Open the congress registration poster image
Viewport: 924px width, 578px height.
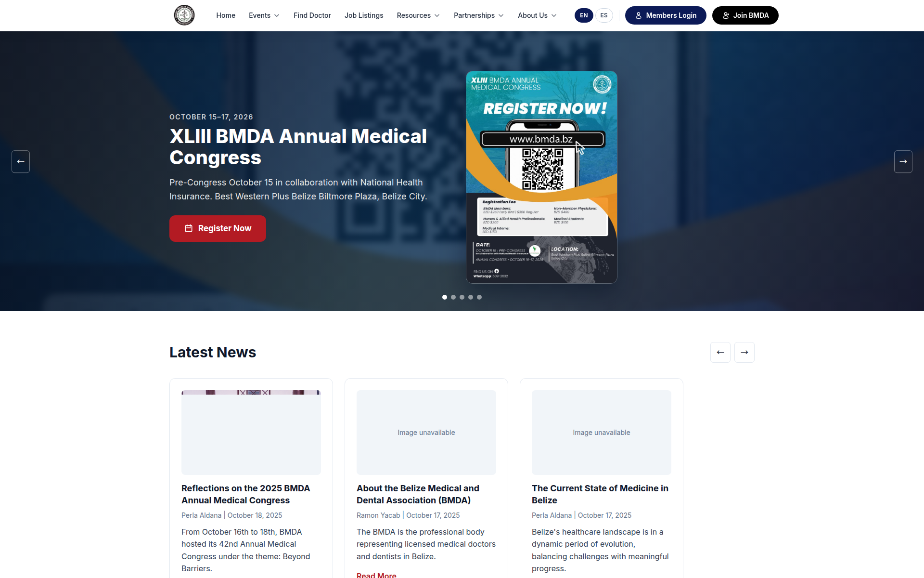(x=541, y=177)
